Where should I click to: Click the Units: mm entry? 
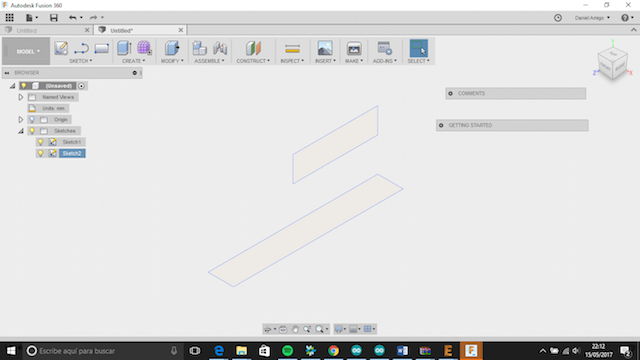[48, 108]
